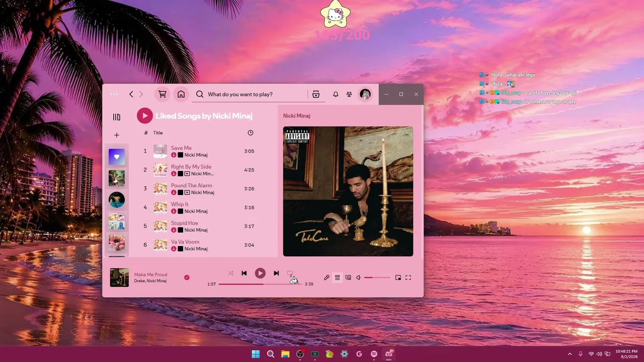The image size is (644, 362).
Task: Go forward in Spotify navigation
Action: pos(141,94)
